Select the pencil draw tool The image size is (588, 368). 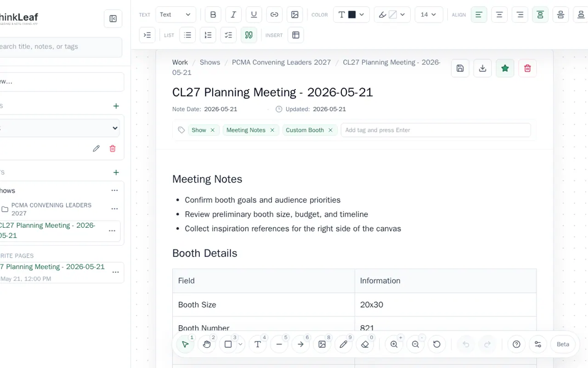coord(343,344)
